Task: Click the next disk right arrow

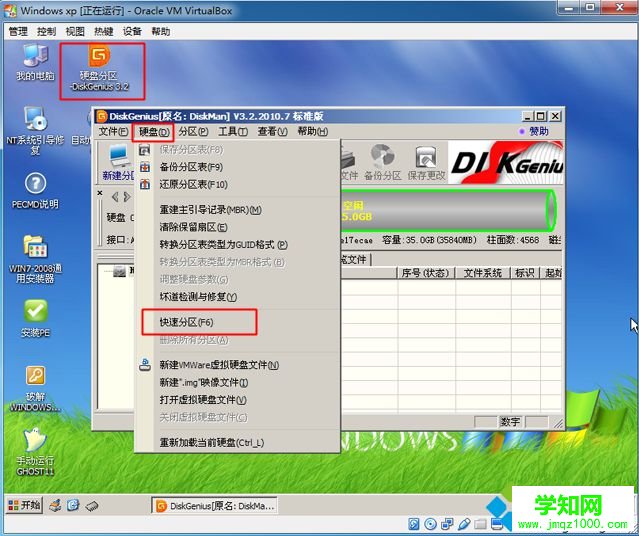Action: (128, 197)
